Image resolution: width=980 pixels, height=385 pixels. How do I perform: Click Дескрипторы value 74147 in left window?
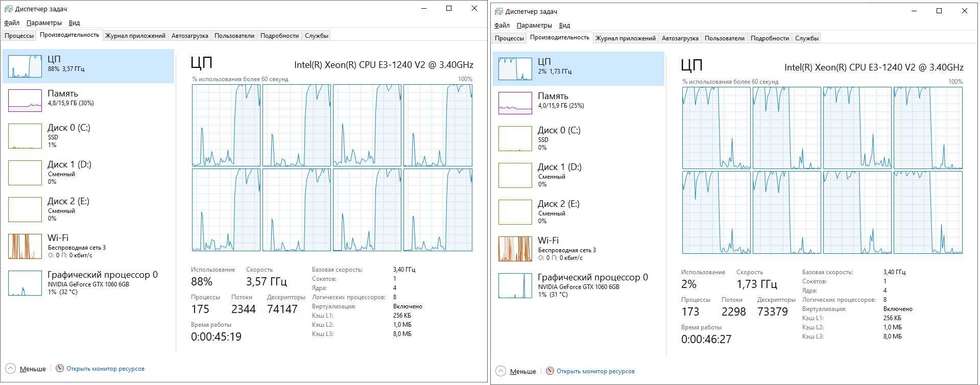coord(282,309)
